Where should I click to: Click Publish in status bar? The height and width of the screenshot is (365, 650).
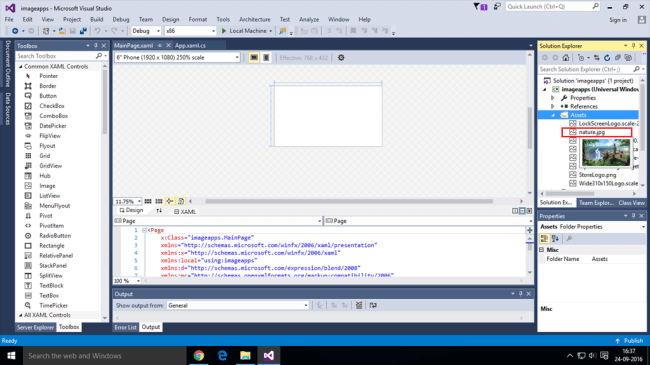tap(629, 341)
